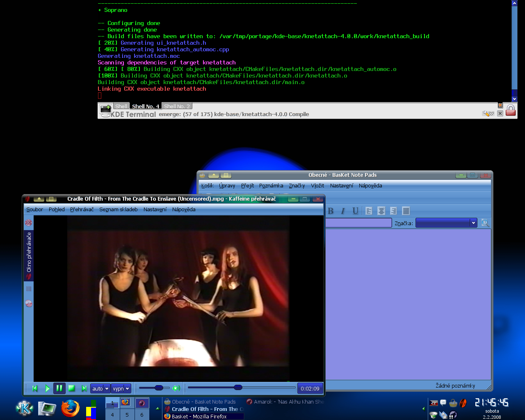Click the terminal scrollbar down arrow

point(514,99)
